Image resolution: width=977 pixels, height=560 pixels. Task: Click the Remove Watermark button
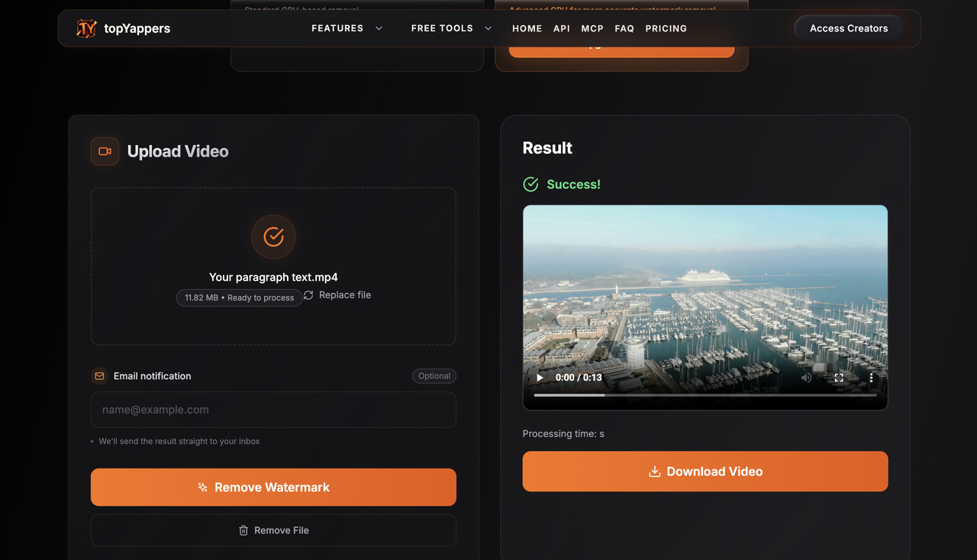pos(273,488)
